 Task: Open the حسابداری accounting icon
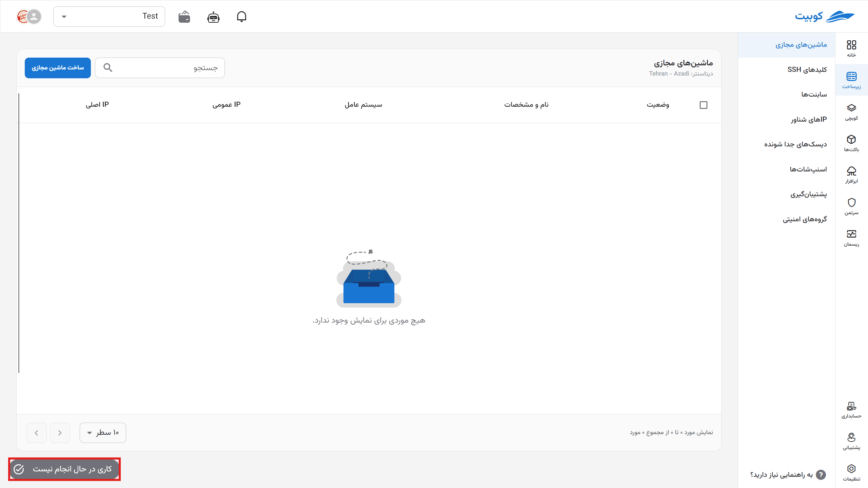[x=851, y=409]
